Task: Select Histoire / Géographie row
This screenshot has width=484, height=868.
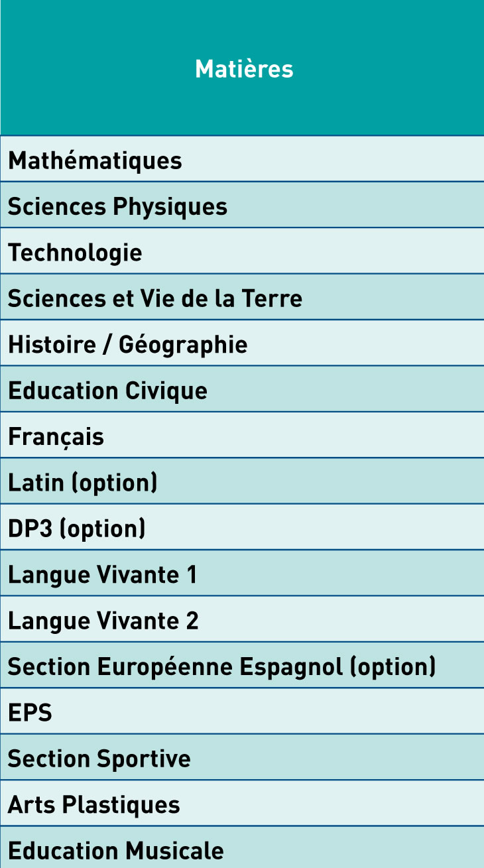Action: click(x=242, y=343)
